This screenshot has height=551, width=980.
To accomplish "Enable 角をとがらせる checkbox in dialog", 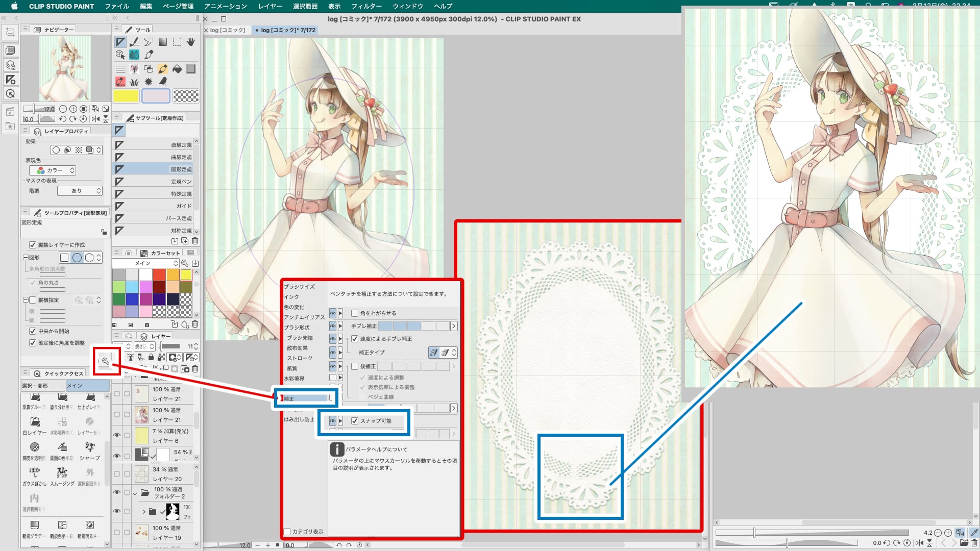I will [x=355, y=313].
